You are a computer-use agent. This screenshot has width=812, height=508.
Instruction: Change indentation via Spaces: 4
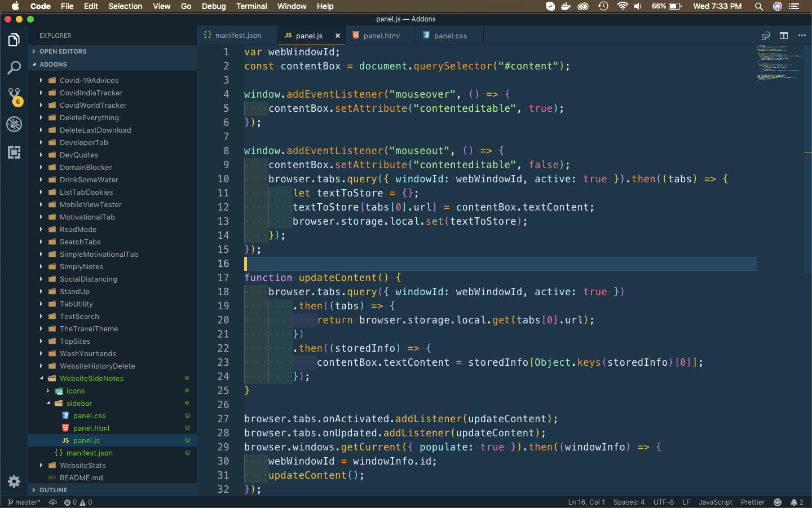tap(629, 502)
